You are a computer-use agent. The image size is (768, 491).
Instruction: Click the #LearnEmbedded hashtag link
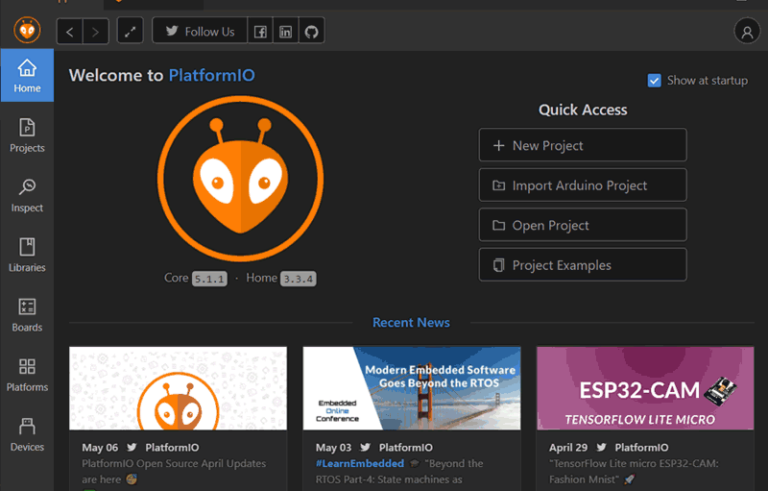tap(360, 464)
